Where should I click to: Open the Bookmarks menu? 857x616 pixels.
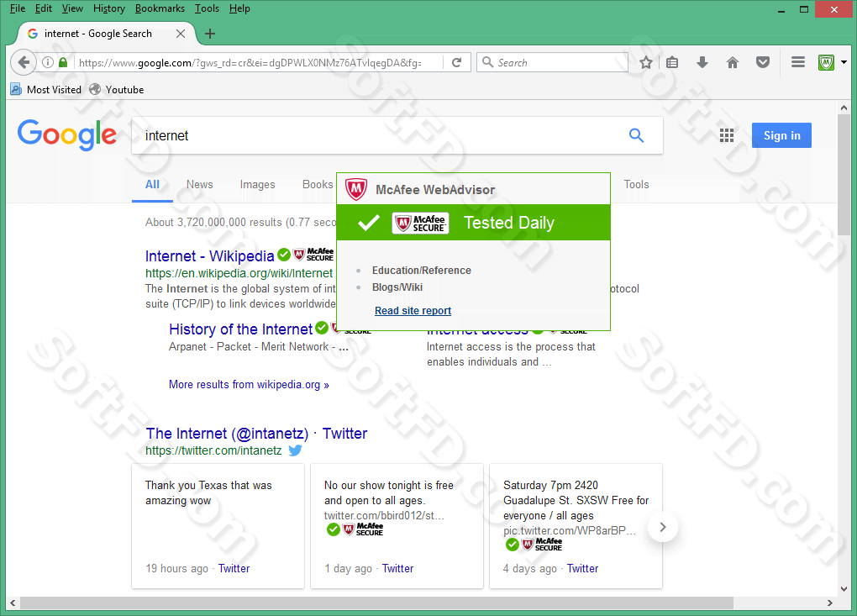pos(160,8)
